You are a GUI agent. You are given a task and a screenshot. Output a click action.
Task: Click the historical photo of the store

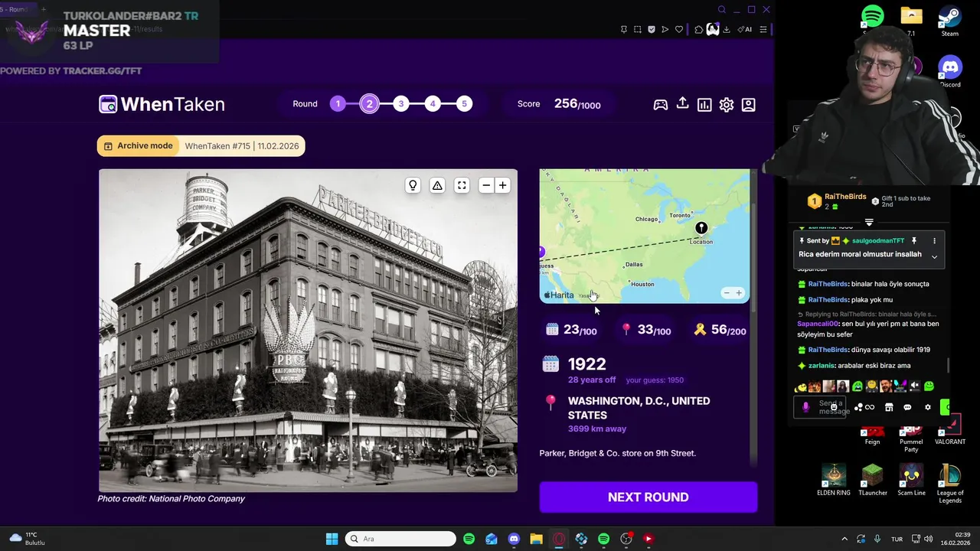tap(308, 331)
